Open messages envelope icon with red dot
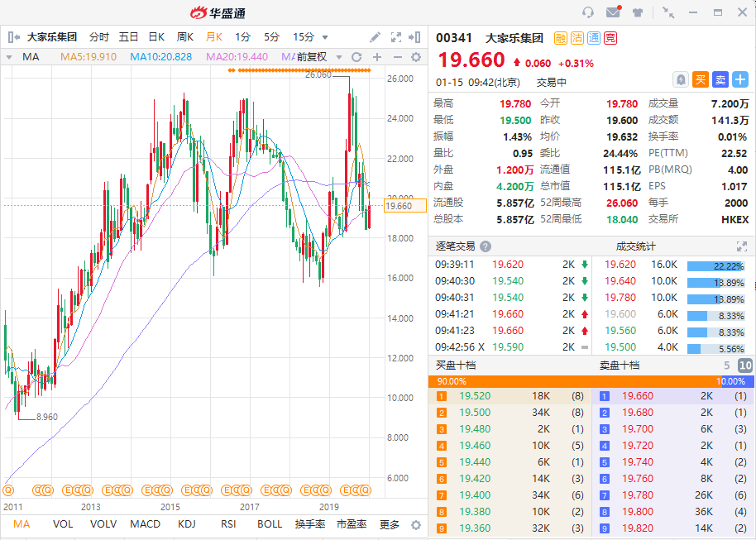 pos(613,12)
